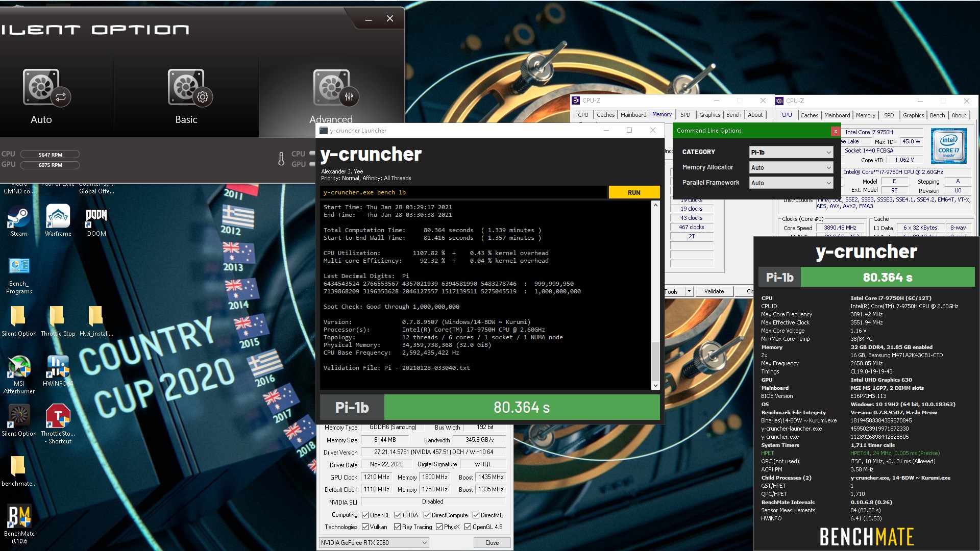Select the Auto fan mode icon

pos(46,88)
